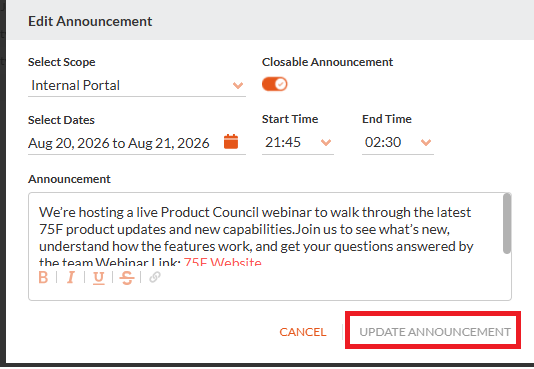Image resolution: width=534 pixels, height=369 pixels.
Task: Click the Update Announcement button
Action: (435, 332)
